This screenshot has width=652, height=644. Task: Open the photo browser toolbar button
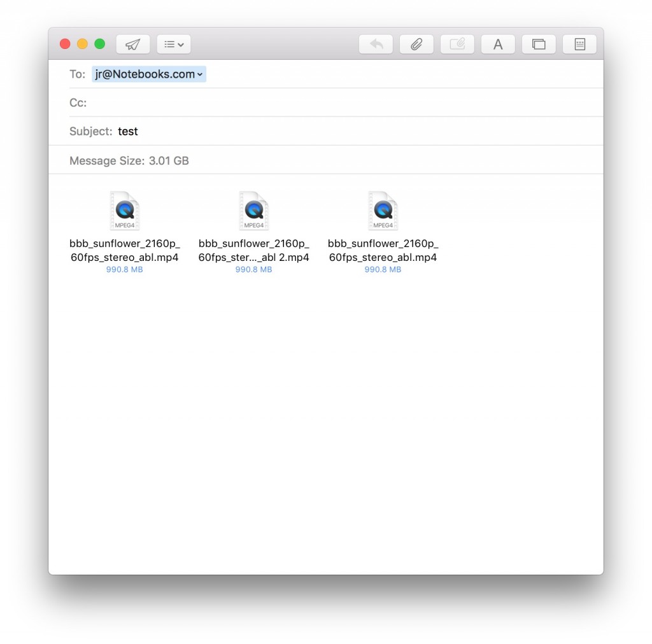point(539,44)
